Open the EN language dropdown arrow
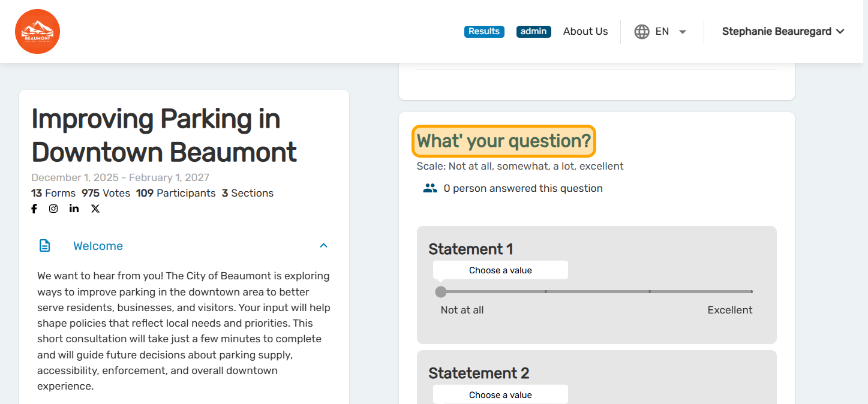The width and height of the screenshot is (868, 404). 682,32
